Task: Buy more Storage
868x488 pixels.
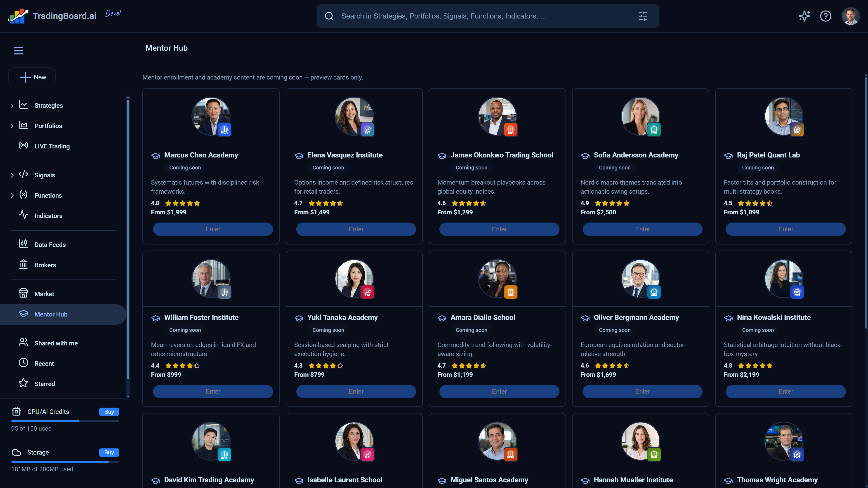Action: click(x=109, y=452)
